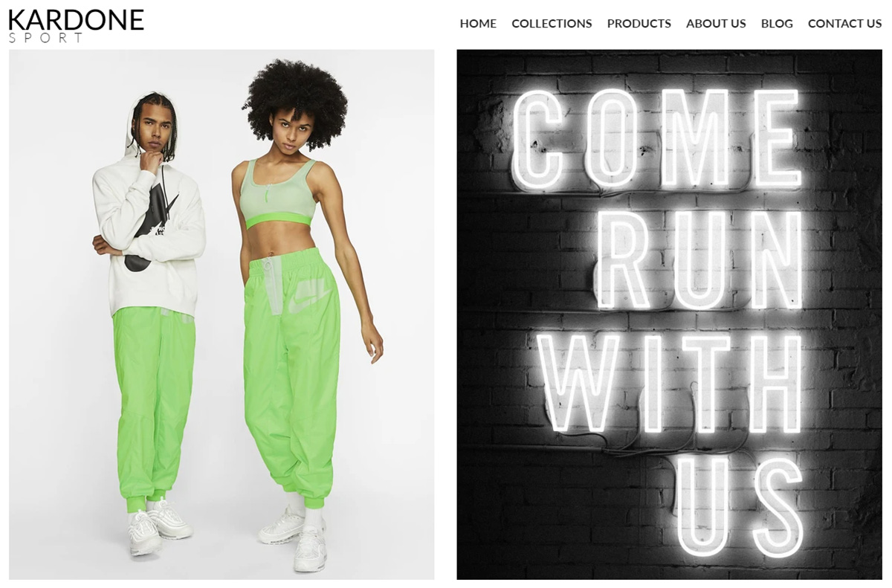Screen dimensions: 892x588
Task: Open the CONTACT US page
Action: click(845, 24)
